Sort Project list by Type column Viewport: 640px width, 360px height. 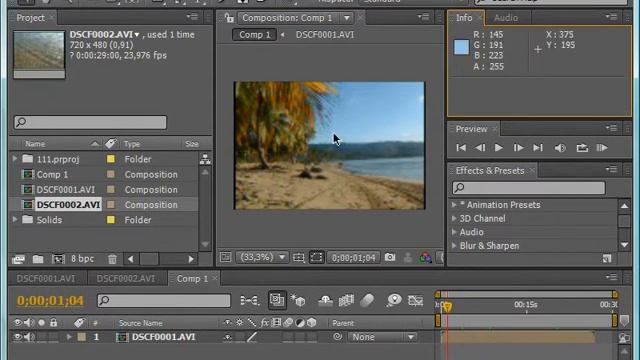pyautogui.click(x=132, y=144)
